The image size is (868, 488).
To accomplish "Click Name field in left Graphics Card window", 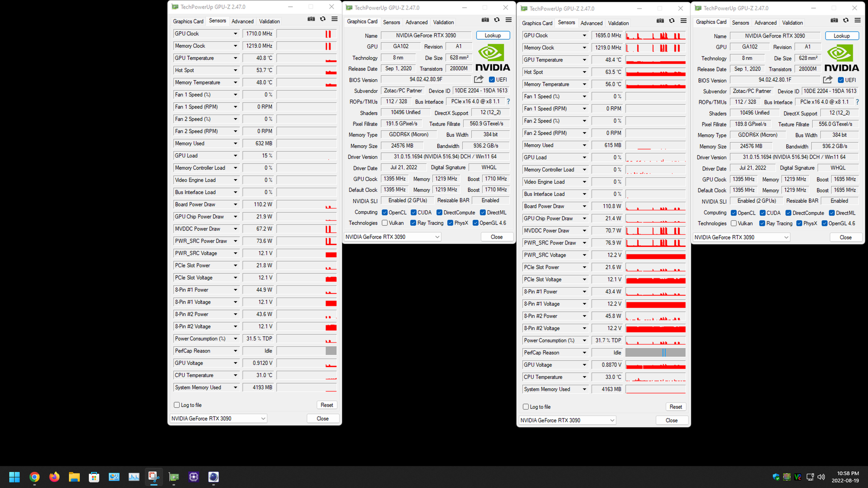I will 426,35.
